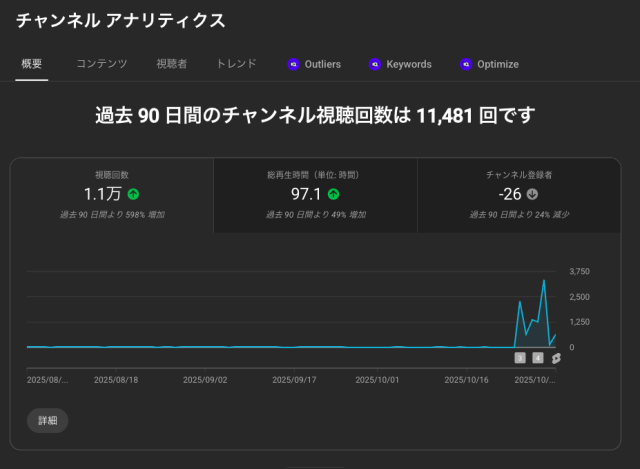640x469 pixels.
Task: Click the highest peak on the views graph
Action: (x=544, y=281)
